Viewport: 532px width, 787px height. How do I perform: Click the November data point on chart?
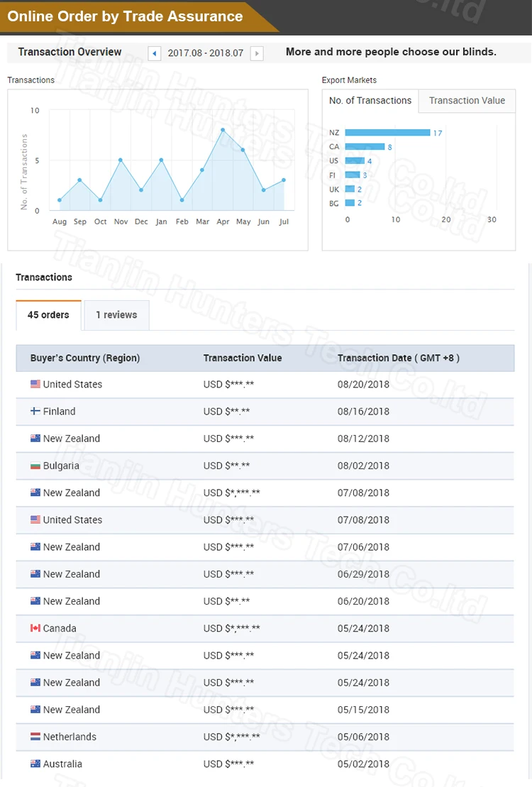coord(121,160)
